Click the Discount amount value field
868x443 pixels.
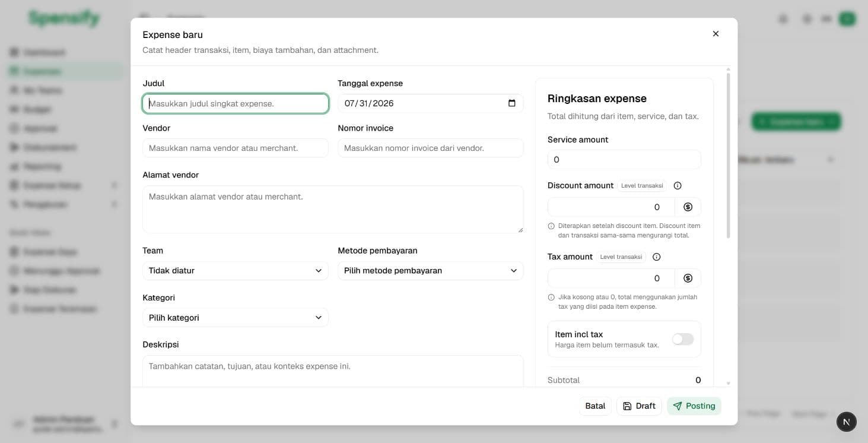(611, 207)
